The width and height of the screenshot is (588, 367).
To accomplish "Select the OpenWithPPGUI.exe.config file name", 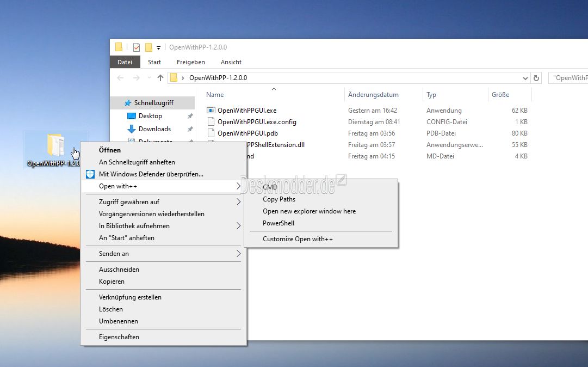I will pos(257,121).
